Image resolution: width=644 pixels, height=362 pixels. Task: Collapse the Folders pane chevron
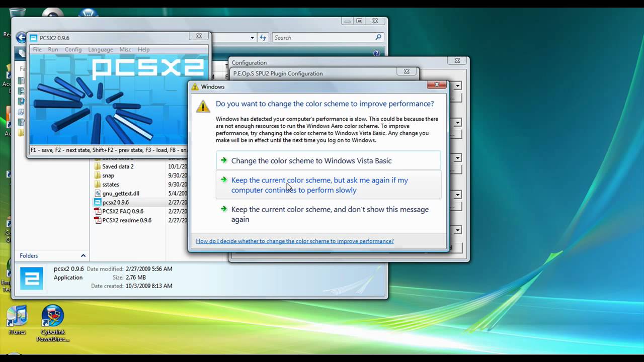pos(83,256)
